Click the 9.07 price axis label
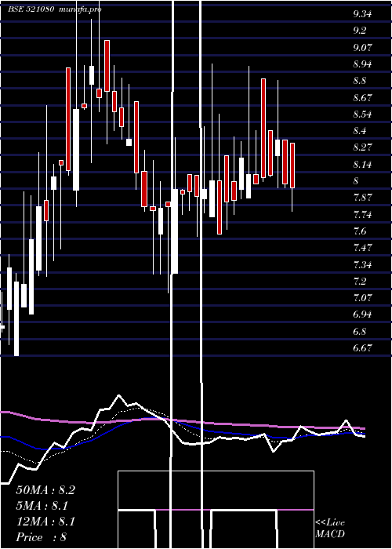Viewport: 392px width, 549px height. pos(362,47)
